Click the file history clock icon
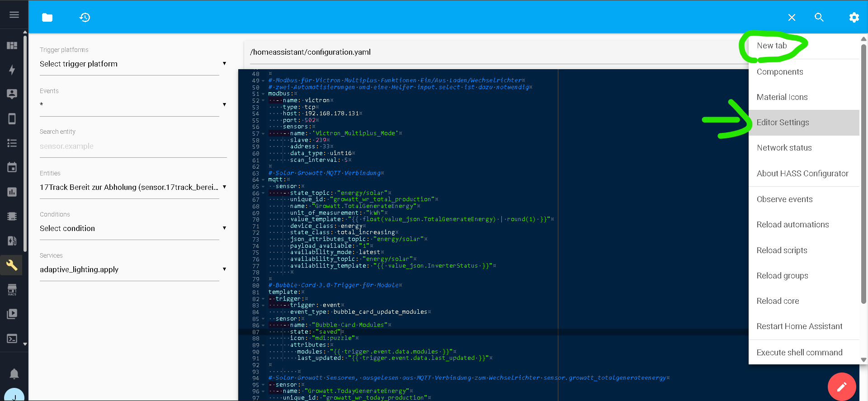 coord(85,18)
